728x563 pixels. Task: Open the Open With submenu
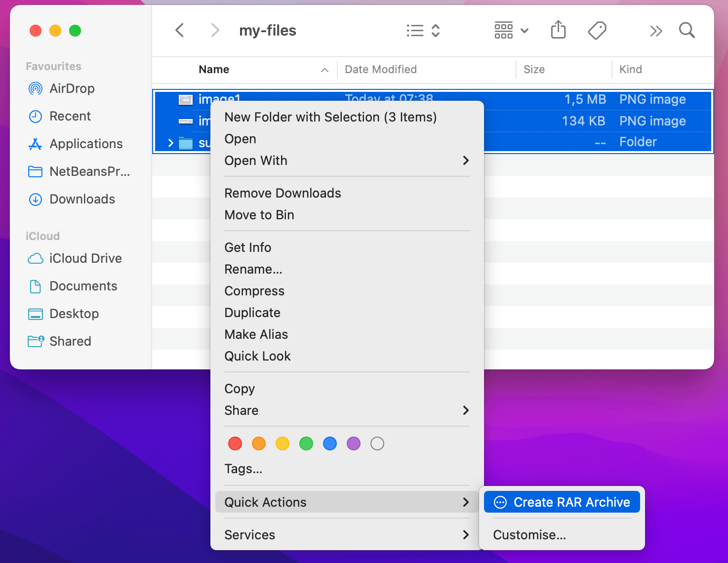point(256,161)
